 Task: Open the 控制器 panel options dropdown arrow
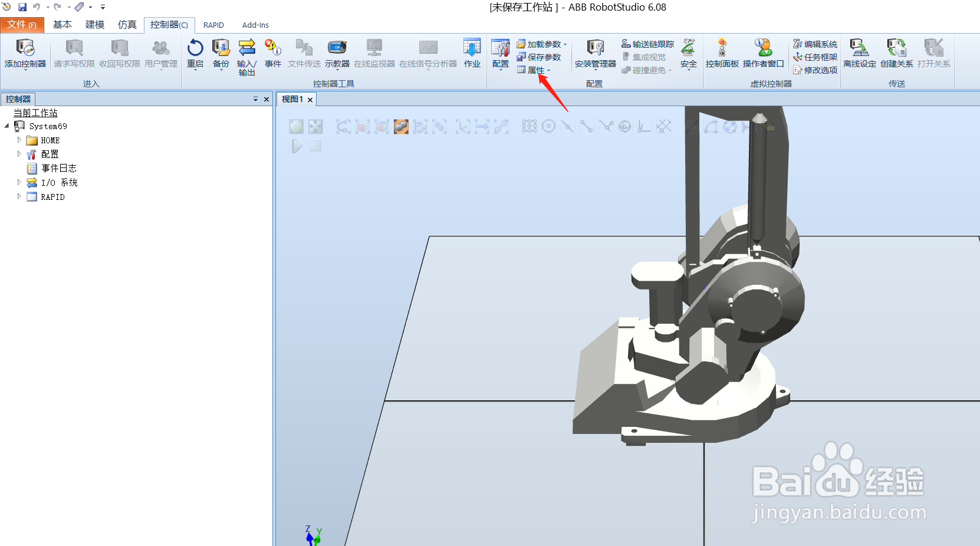click(255, 99)
